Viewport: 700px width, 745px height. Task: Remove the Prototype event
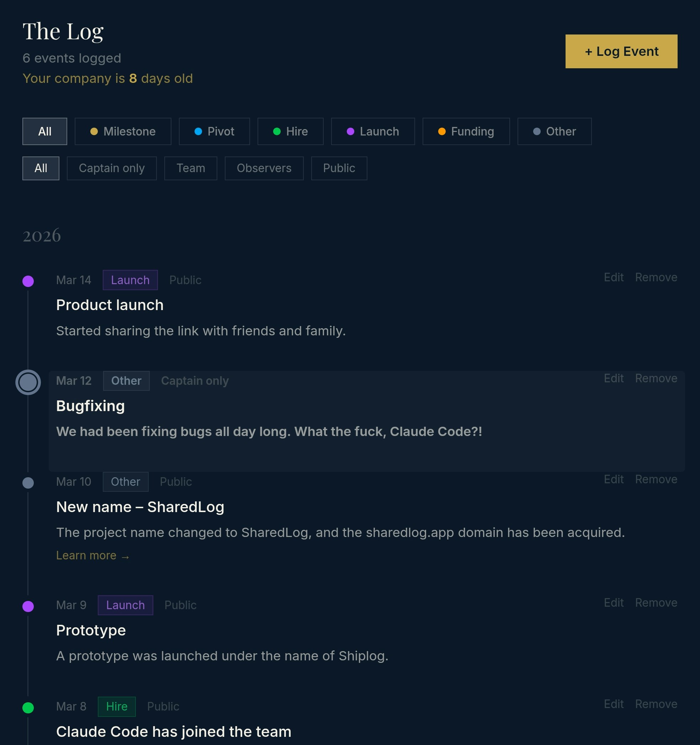656,602
